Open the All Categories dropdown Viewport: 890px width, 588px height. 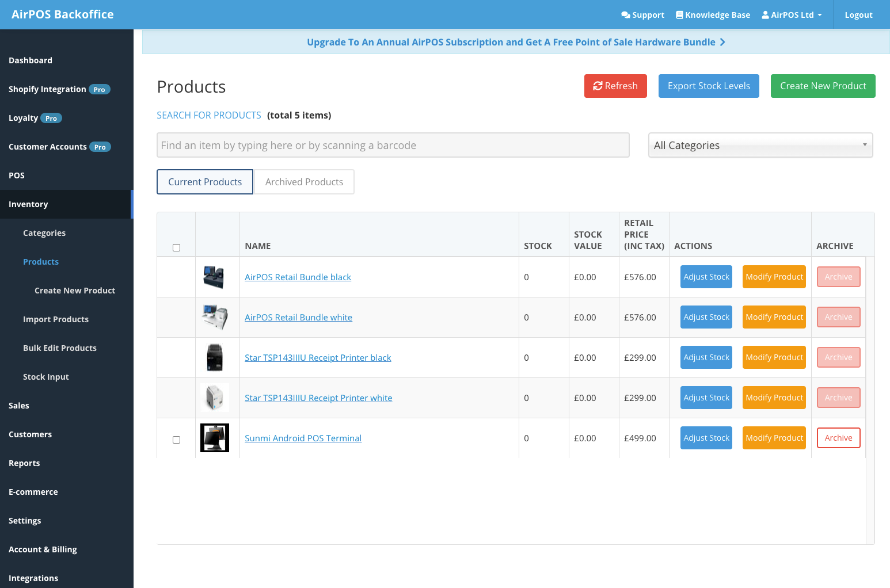click(760, 145)
